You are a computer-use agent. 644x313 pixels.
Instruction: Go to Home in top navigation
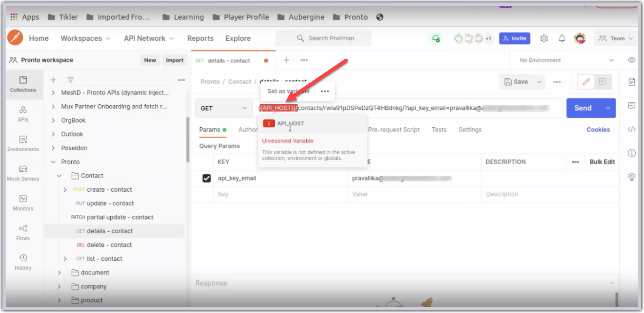tap(39, 38)
